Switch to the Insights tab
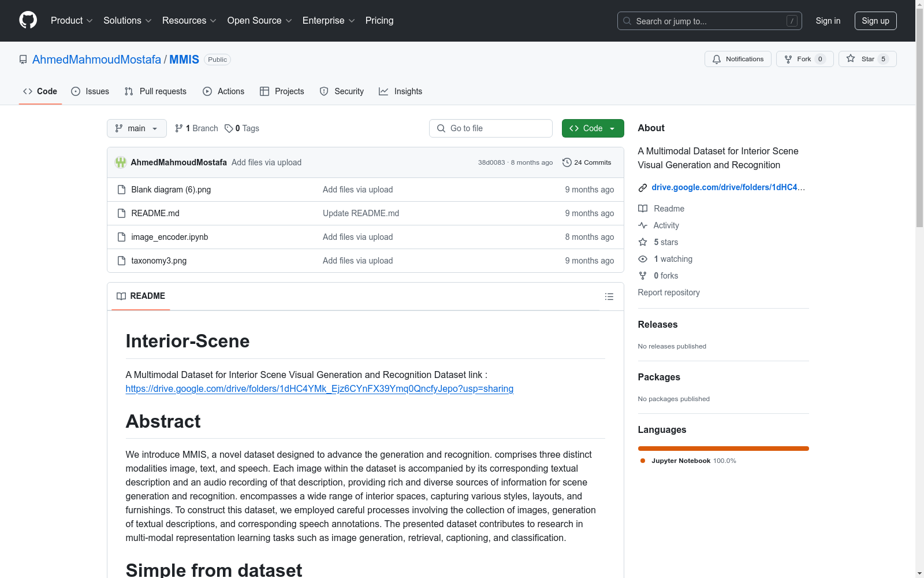 tap(401, 91)
